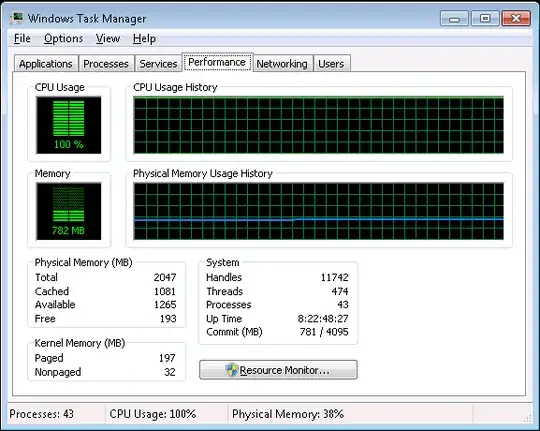Image resolution: width=540 pixels, height=431 pixels.
Task: Click the status bar Physical Memory: 38% entry
Action: click(288, 414)
